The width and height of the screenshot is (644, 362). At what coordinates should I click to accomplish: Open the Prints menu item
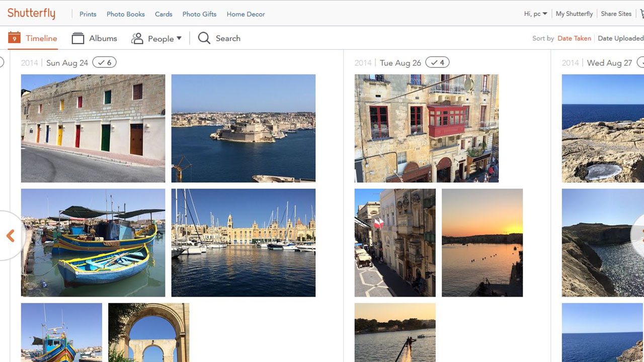click(88, 14)
